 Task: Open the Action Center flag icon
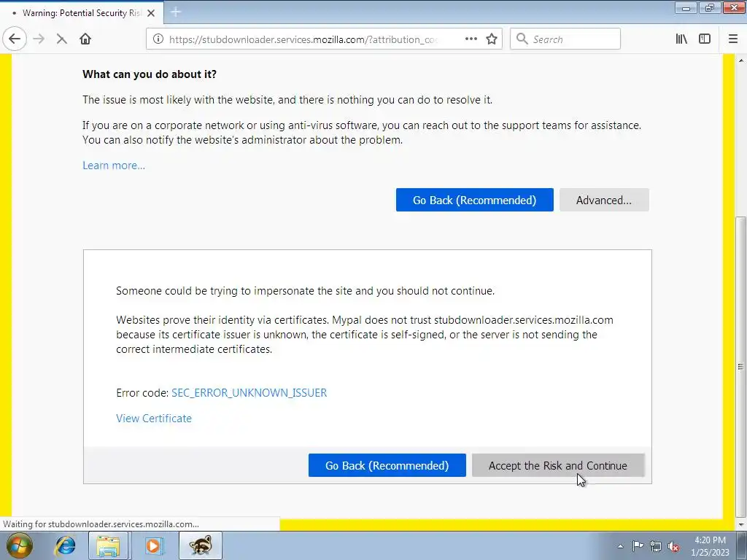point(638,546)
